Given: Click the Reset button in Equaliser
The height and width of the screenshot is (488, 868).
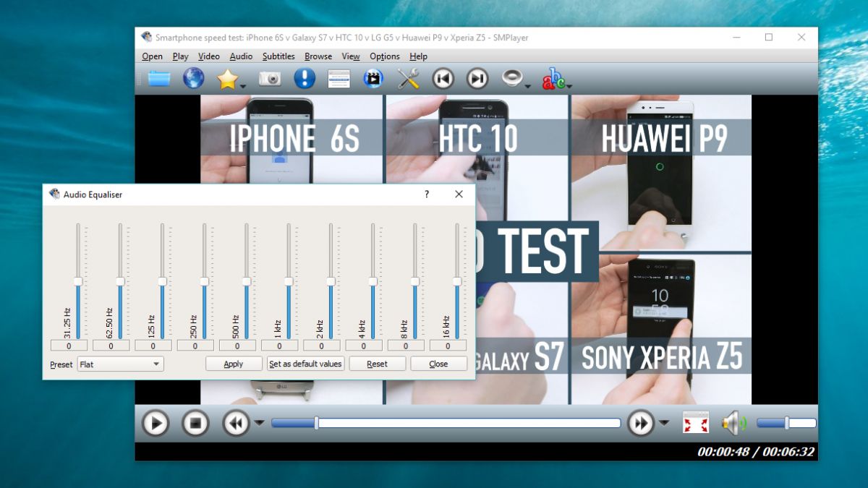Looking at the screenshot, I should click(x=377, y=364).
